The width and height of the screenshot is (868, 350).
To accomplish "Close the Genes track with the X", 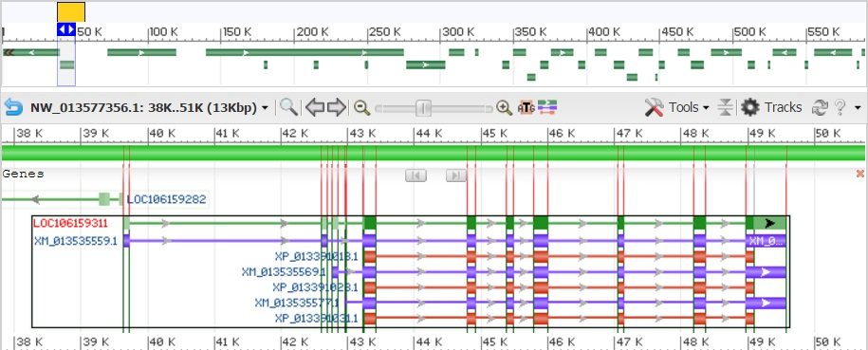I will pyautogui.click(x=859, y=174).
